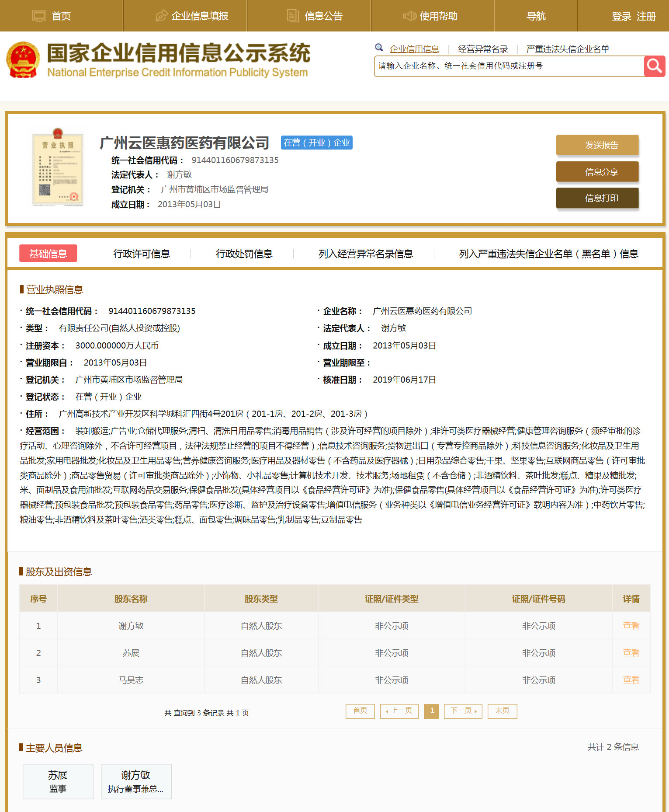Switch to the 列入经营异常名录信息 tab
669x812 pixels.
point(365,254)
